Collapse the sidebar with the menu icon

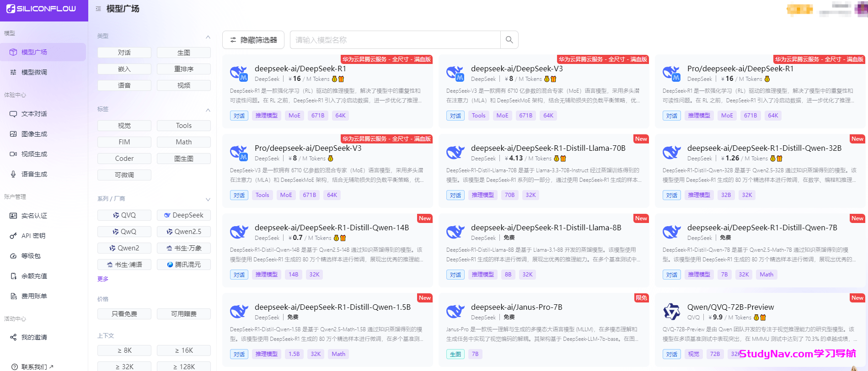pos(98,9)
